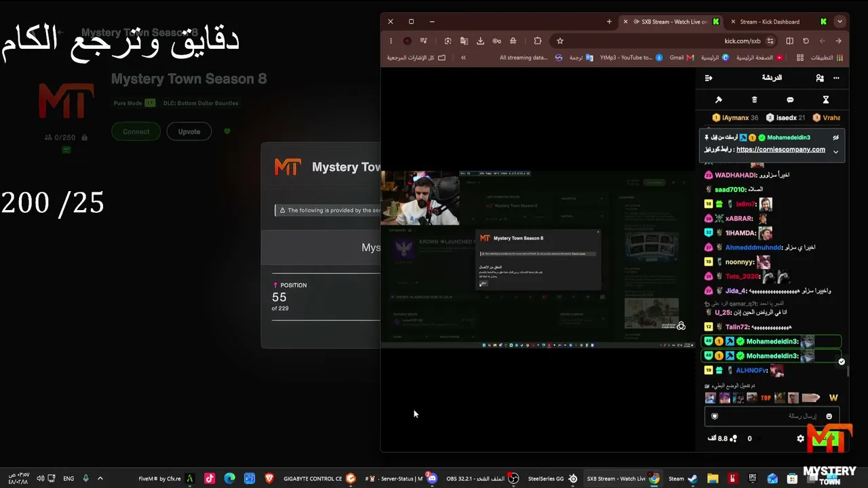Click the gold W emote in quick emotes
Screen dimensions: 868x488
[833, 398]
